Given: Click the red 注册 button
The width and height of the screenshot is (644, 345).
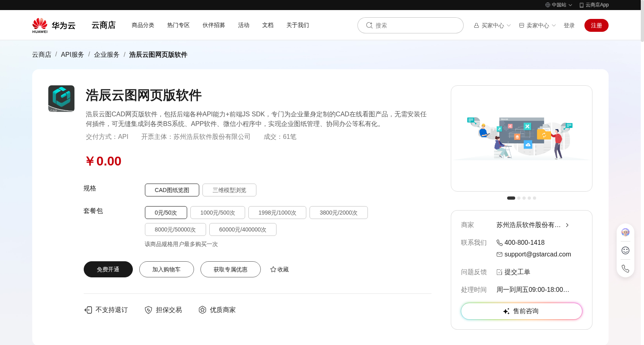Looking at the screenshot, I should pos(597,25).
